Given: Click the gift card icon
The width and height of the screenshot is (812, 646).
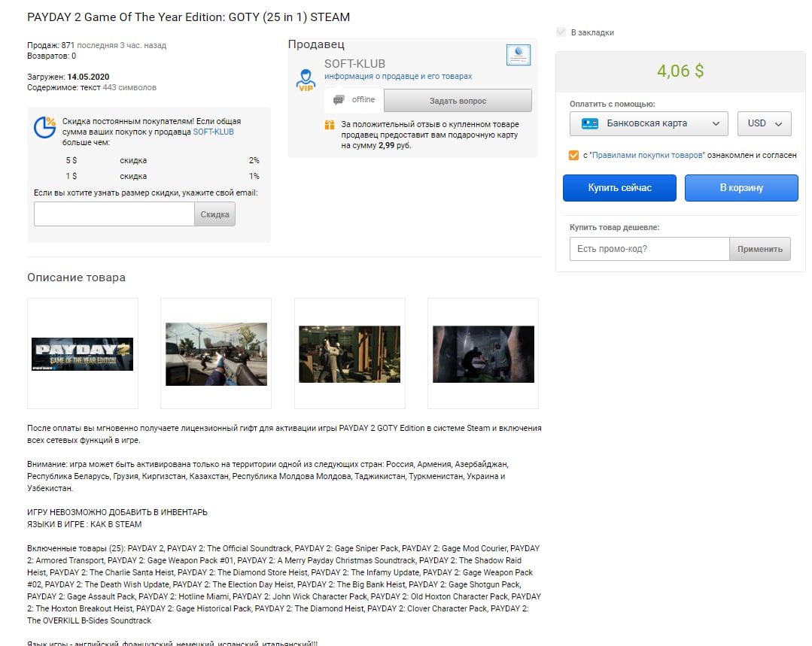Looking at the screenshot, I should [330, 125].
